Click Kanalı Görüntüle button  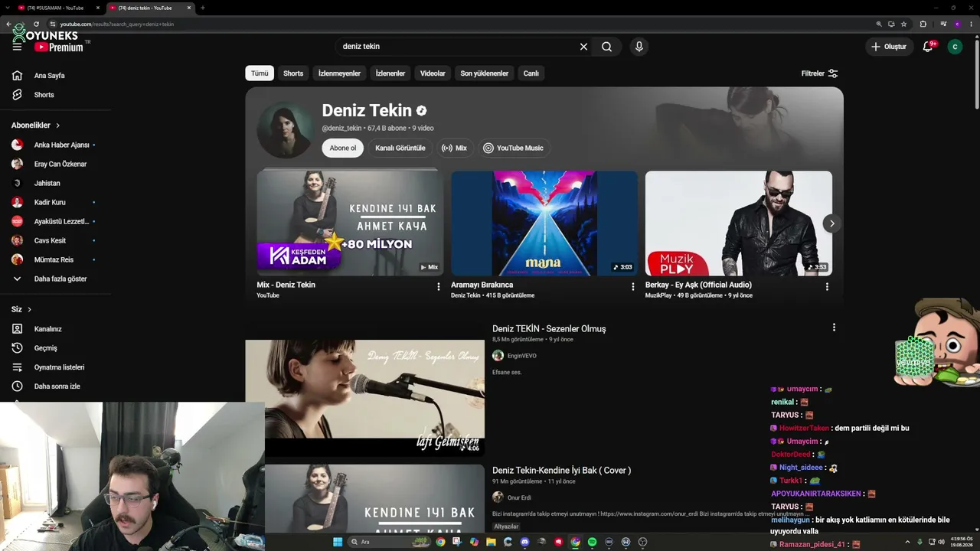click(x=400, y=148)
